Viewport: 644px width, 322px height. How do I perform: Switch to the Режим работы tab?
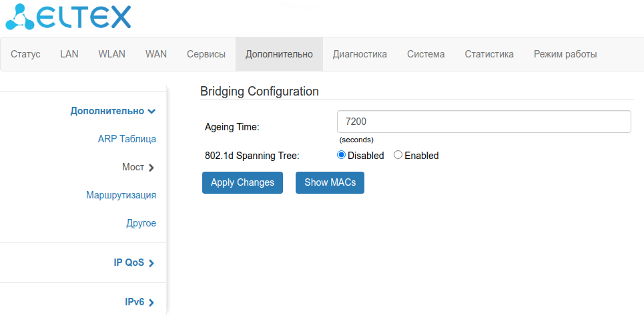(x=565, y=54)
